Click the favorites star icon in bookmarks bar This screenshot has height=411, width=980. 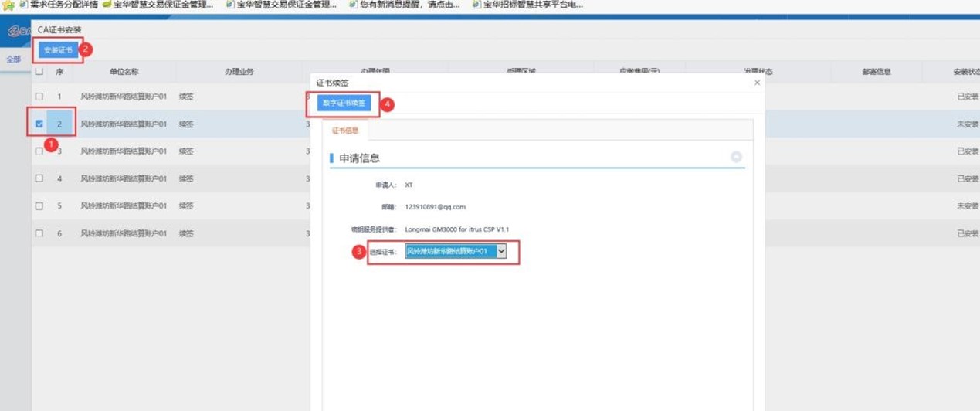pyautogui.click(x=8, y=5)
